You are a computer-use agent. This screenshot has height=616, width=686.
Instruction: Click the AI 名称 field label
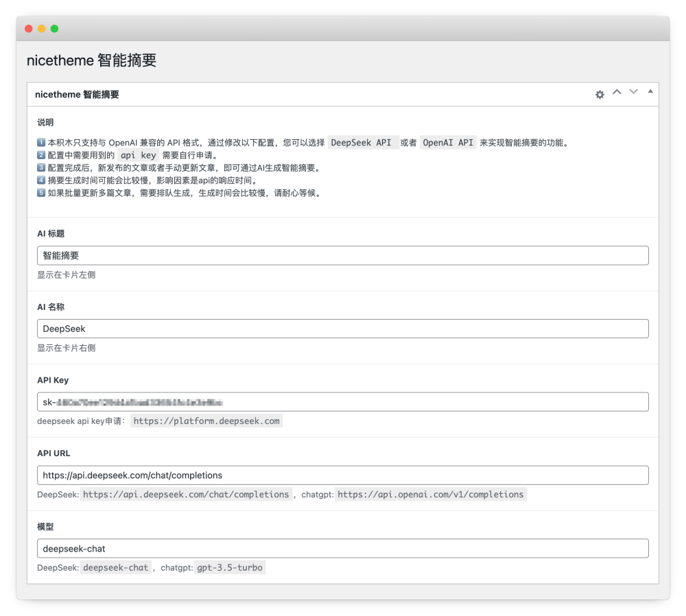tap(51, 307)
